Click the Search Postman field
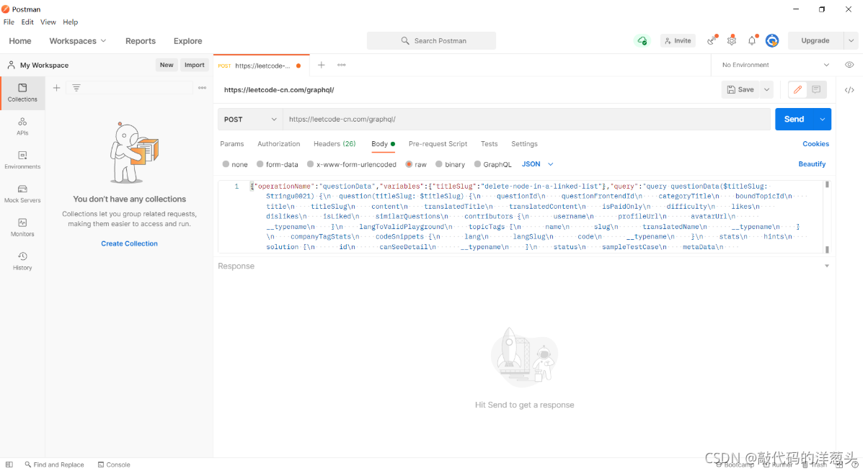 [x=431, y=41]
